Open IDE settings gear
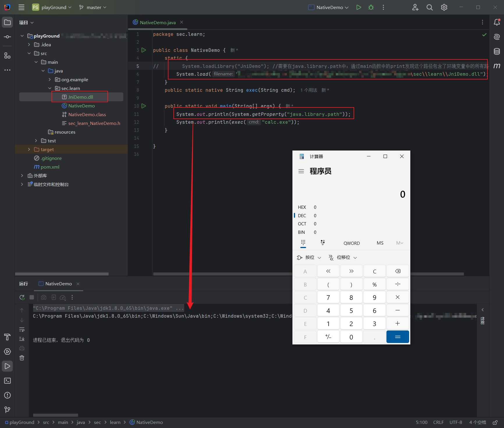Image resolution: width=504 pixels, height=428 pixels. point(444,7)
